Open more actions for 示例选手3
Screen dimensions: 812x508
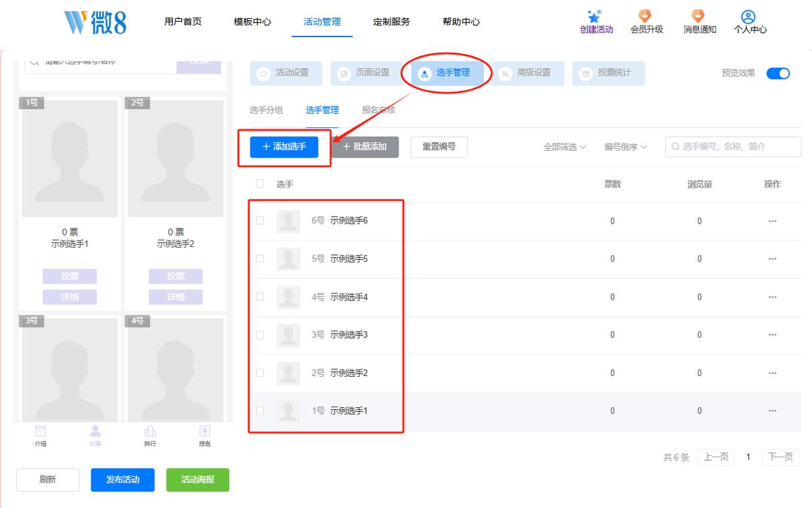pyautogui.click(x=772, y=335)
